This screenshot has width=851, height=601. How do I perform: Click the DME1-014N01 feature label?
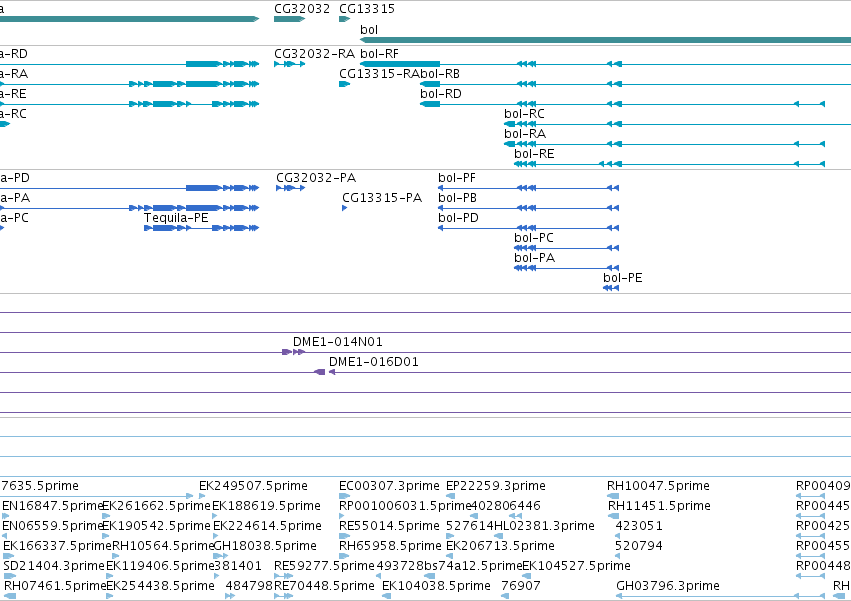click(338, 342)
